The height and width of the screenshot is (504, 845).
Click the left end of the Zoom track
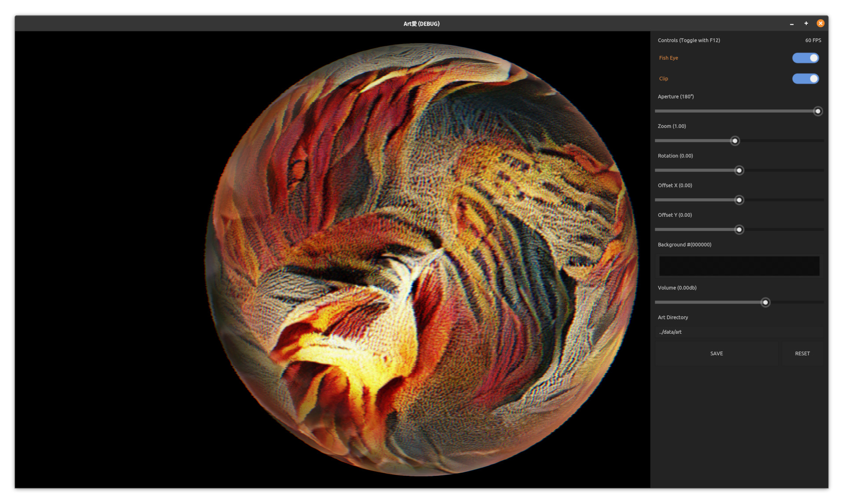pos(658,141)
